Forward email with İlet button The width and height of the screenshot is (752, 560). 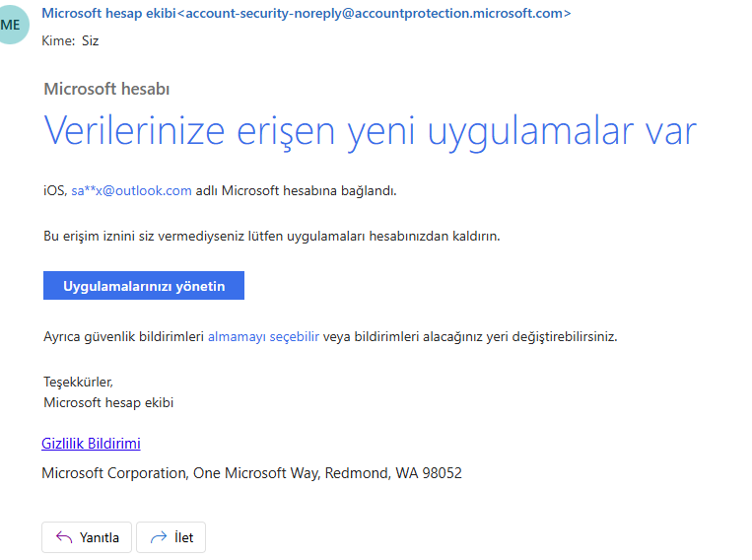[171, 537]
